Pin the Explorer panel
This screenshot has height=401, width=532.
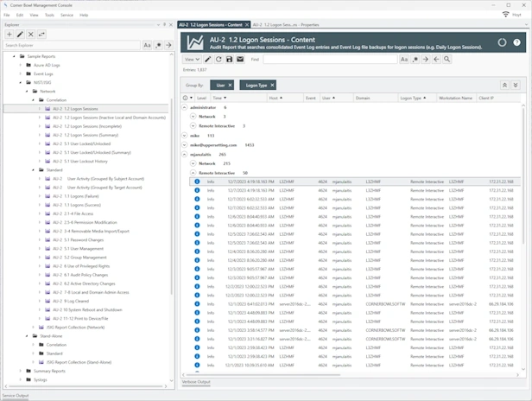click(165, 24)
